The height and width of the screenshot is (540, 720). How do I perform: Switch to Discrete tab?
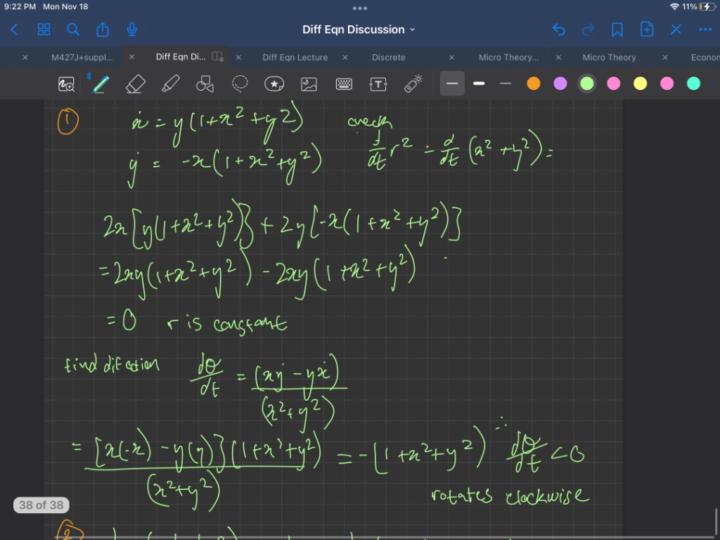point(388,57)
